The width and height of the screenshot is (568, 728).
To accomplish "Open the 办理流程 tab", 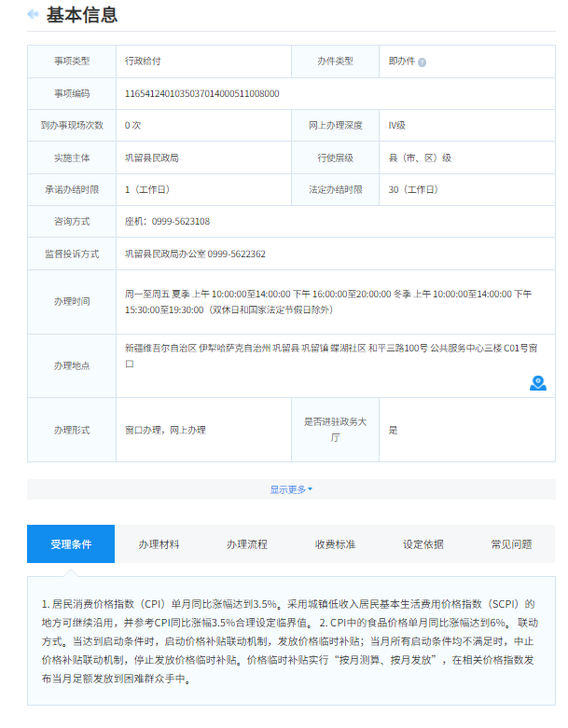I will pyautogui.click(x=247, y=544).
